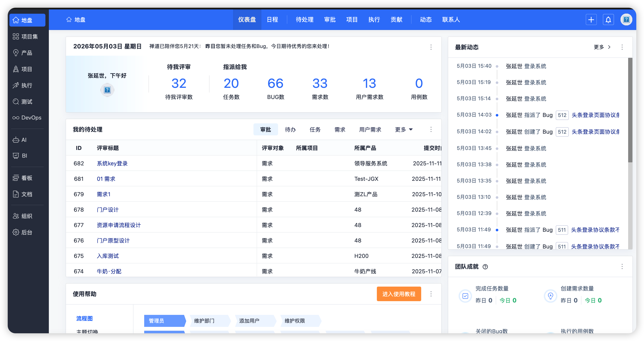Open the 联系人 tab
Screen dimensions: 644x341
451,19
